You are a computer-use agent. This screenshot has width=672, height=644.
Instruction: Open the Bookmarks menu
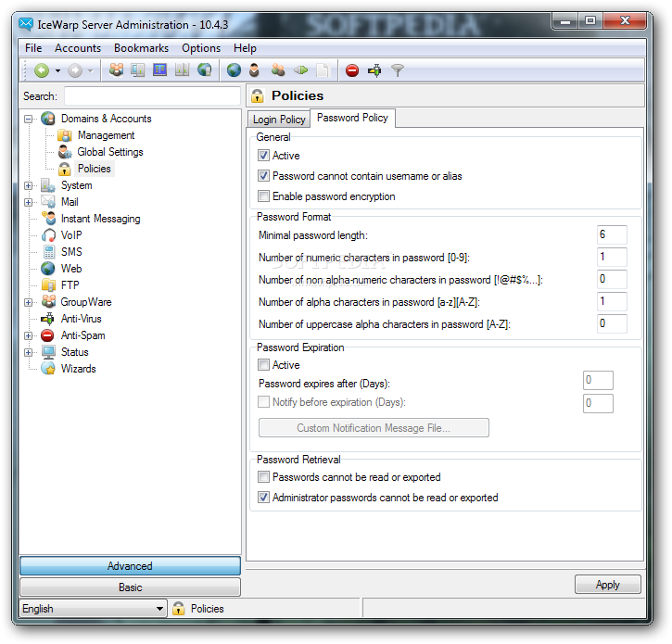[x=141, y=48]
